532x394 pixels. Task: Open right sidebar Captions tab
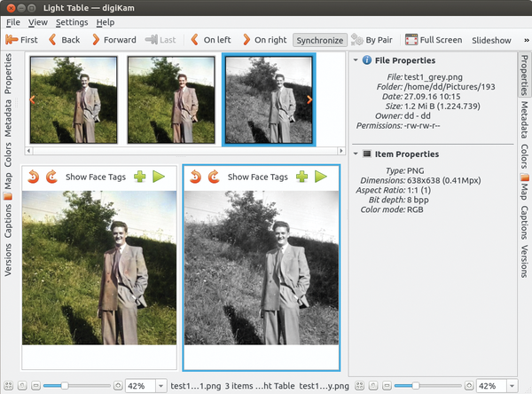coord(525,222)
